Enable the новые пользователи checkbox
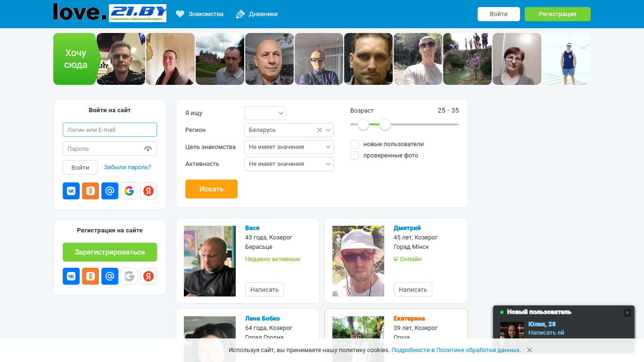The image size is (644, 362). point(355,144)
